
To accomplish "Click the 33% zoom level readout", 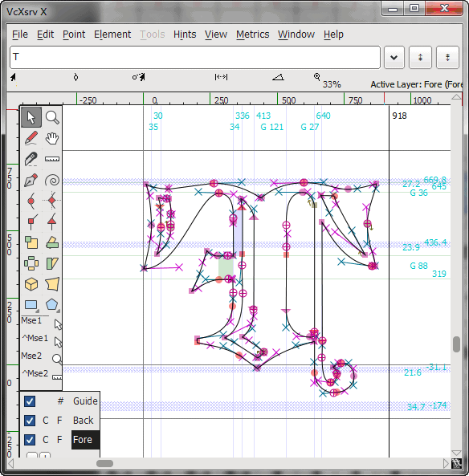I will click(332, 84).
